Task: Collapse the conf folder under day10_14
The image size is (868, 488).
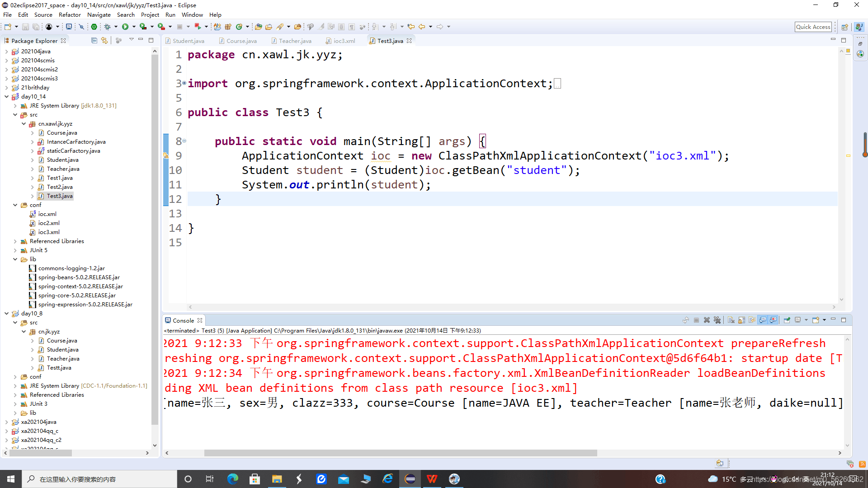Action: pyautogui.click(x=15, y=205)
